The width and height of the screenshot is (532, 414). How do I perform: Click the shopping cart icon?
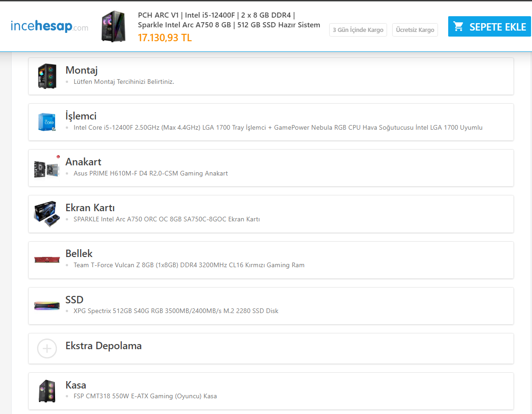tap(458, 26)
